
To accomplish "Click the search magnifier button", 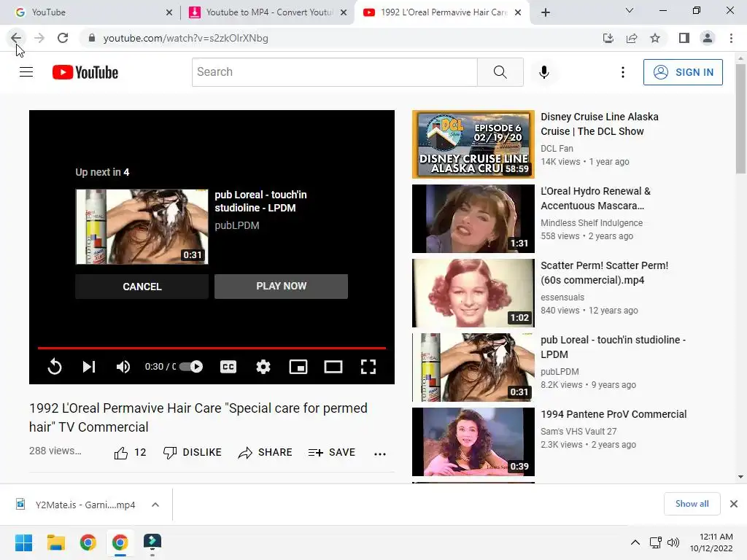I will (500, 72).
